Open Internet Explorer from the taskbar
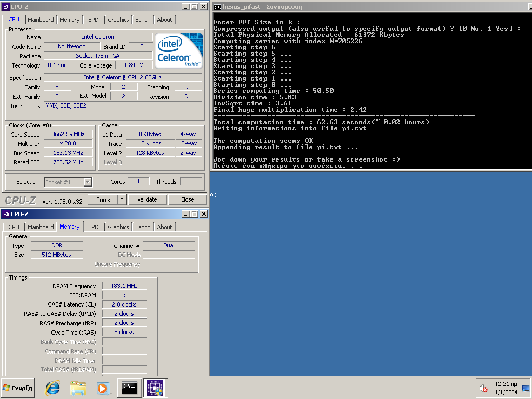The width and height of the screenshot is (532, 399). 52,388
